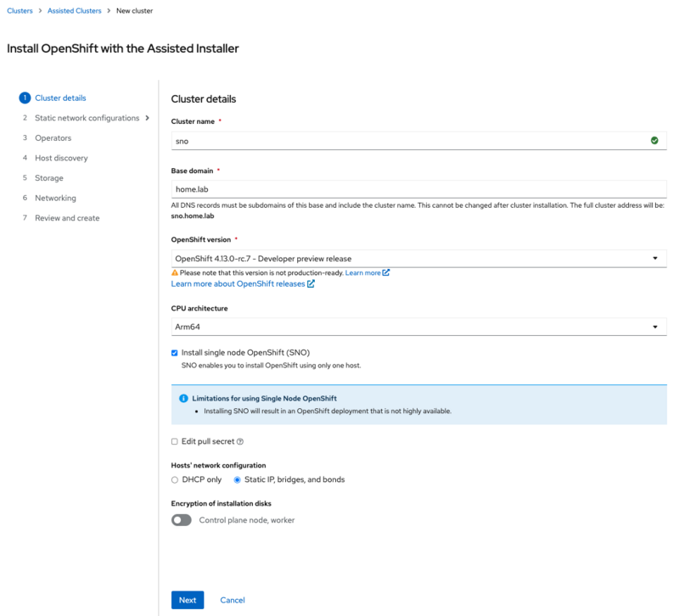Click external link icon after OpenShift releases
Image resolution: width=679 pixels, height=616 pixels.
coord(311,284)
